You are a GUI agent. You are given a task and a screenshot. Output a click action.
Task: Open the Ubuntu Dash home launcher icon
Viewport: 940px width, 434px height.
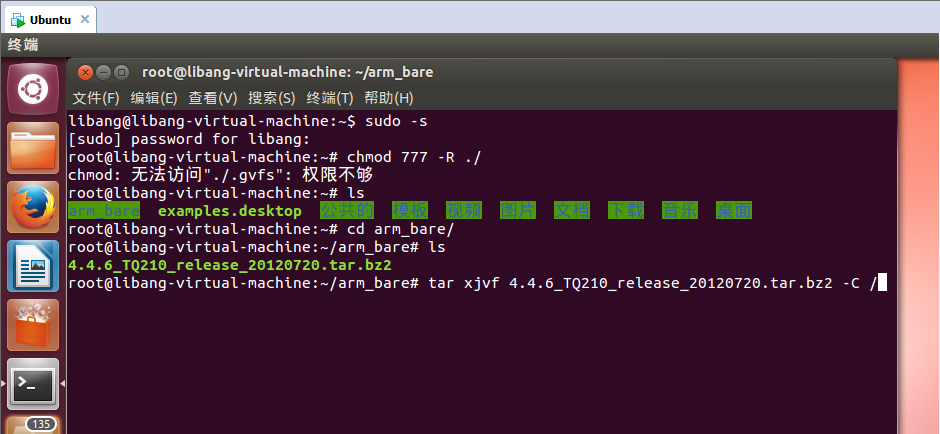pos(33,89)
